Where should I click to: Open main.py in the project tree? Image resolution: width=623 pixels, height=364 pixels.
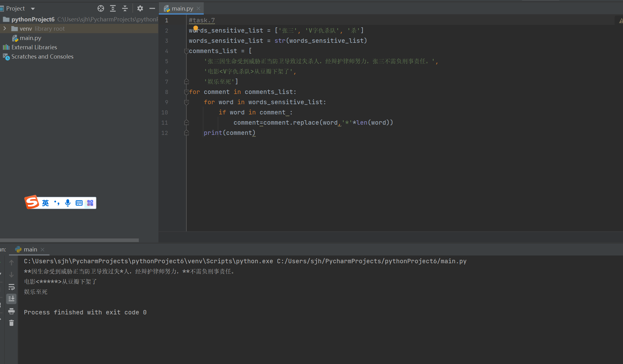point(30,38)
